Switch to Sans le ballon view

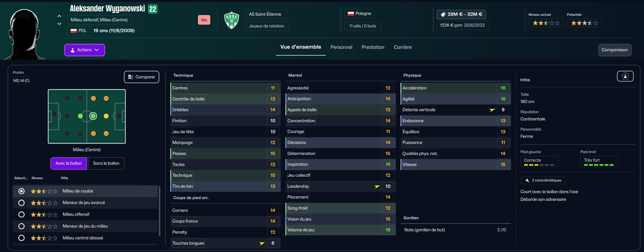106,163
